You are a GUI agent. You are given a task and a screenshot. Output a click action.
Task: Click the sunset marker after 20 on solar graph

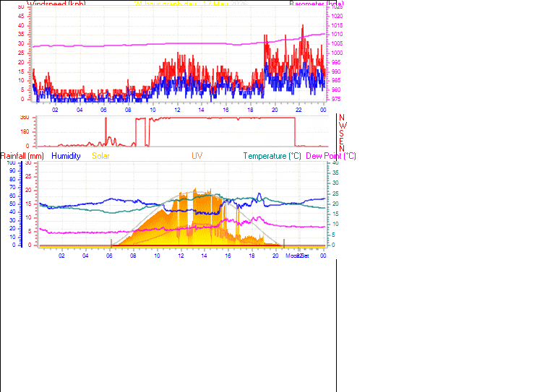point(284,243)
